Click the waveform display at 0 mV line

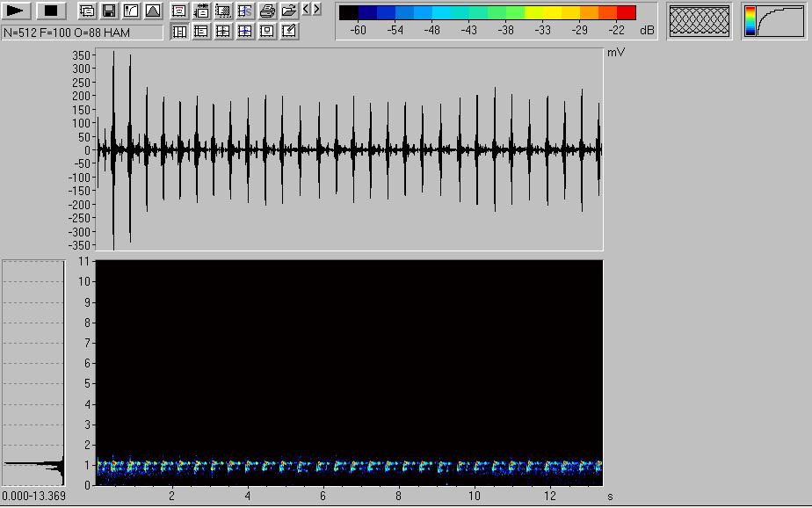tap(352, 150)
